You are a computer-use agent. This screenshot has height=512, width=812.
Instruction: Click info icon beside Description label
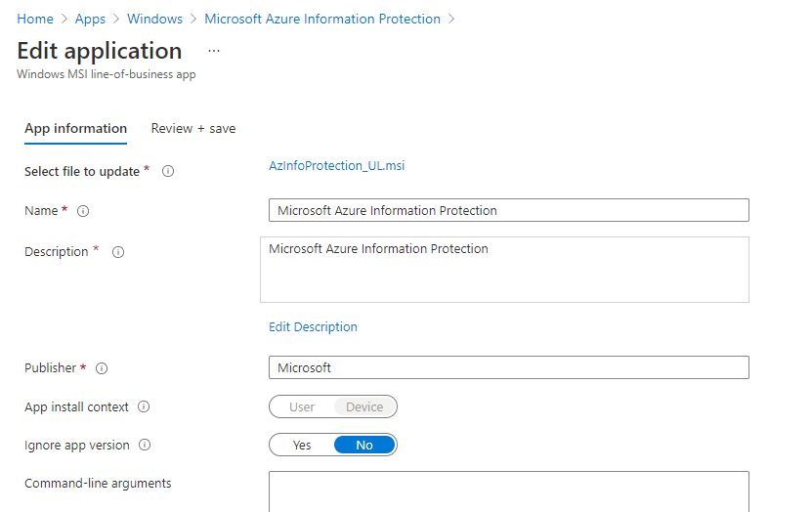pos(118,252)
